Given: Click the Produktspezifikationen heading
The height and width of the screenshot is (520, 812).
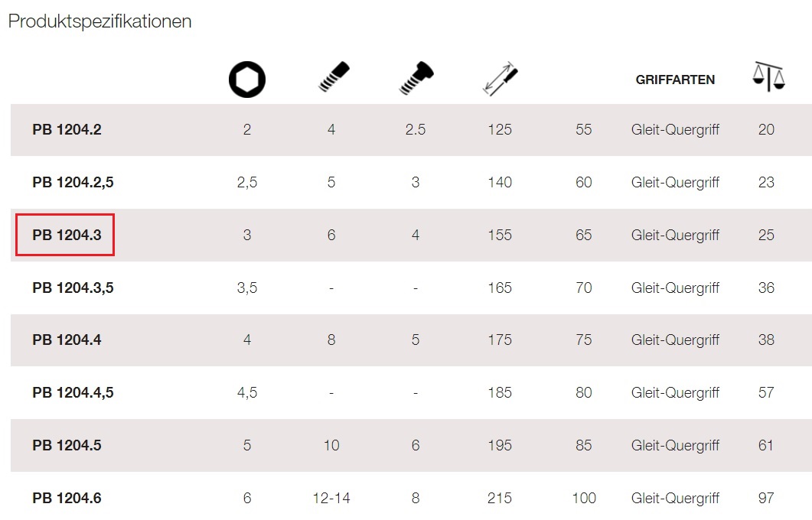Looking at the screenshot, I should pyautogui.click(x=100, y=21).
